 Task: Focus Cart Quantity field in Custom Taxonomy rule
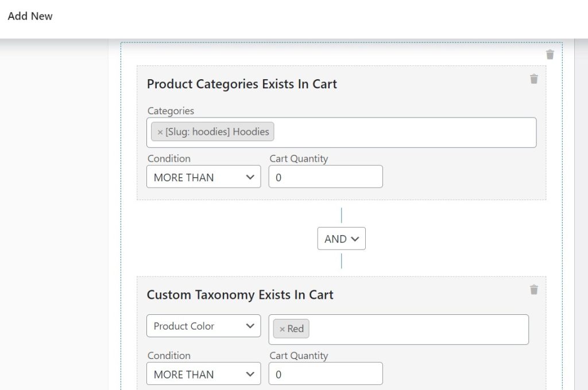pyautogui.click(x=326, y=373)
